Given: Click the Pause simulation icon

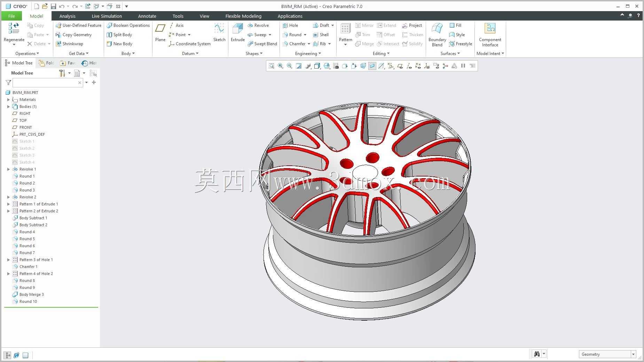Looking at the screenshot, I should pos(463,66).
